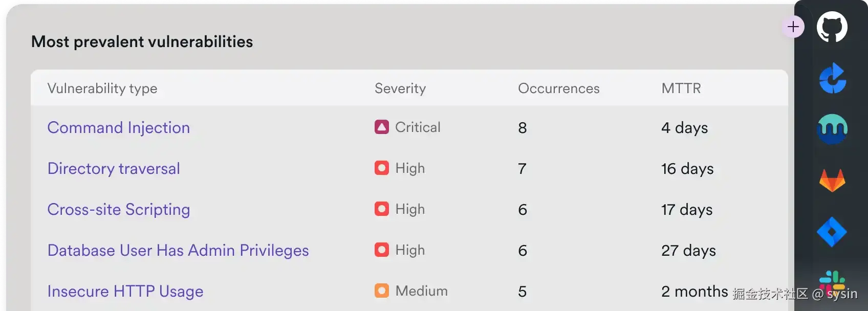This screenshot has width=868, height=311.
Task: Click High severity badge for Directory traversal
Action: (x=382, y=168)
